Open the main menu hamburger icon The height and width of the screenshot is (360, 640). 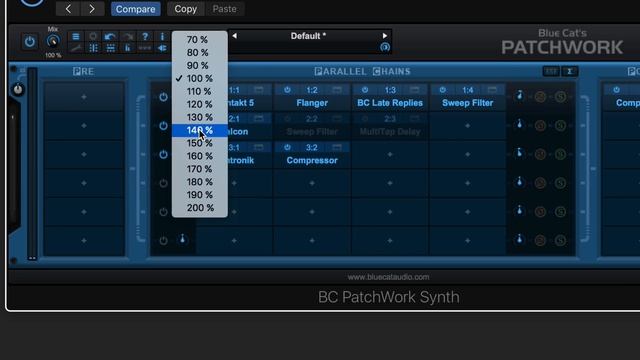76,36
